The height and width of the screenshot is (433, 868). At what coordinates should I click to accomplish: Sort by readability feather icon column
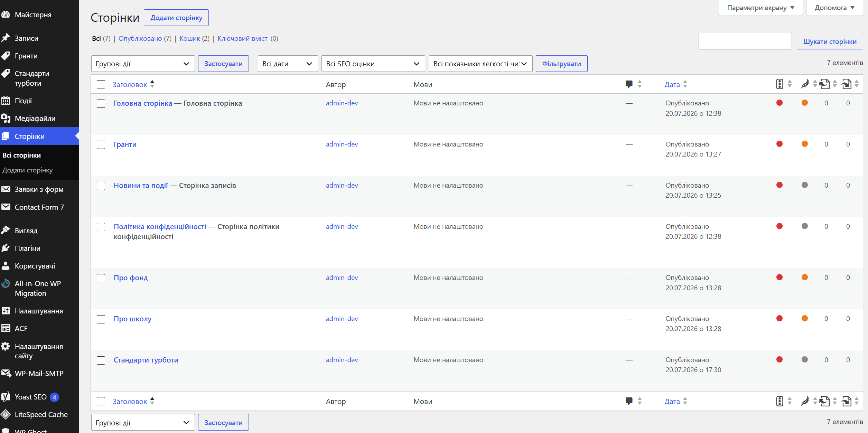(805, 84)
